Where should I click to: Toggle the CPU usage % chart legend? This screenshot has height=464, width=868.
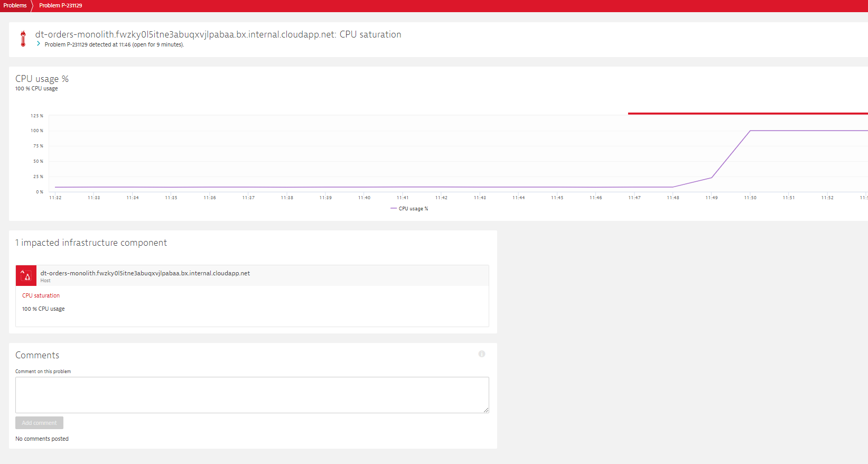coord(409,209)
